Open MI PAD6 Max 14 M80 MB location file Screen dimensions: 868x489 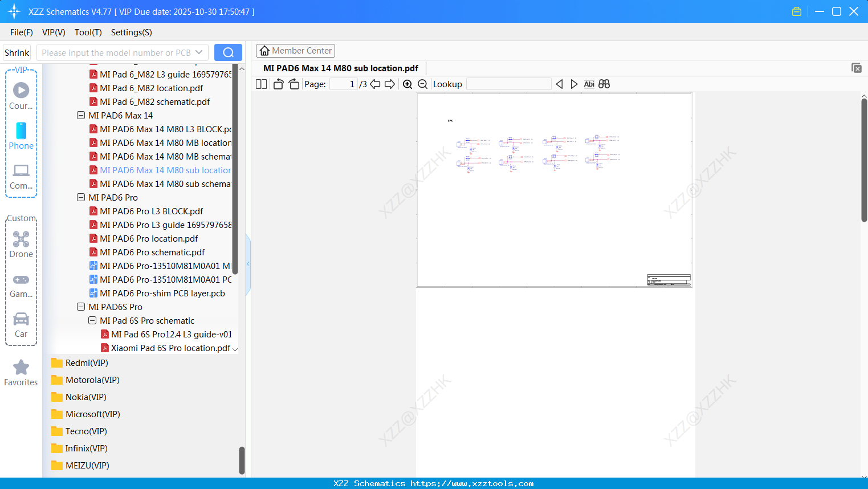tap(161, 143)
